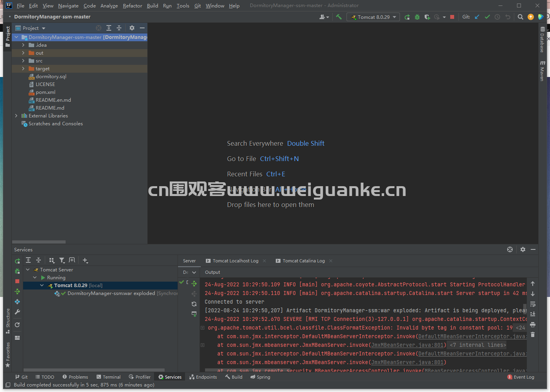Toggle Structure vertical side tab

click(7, 321)
